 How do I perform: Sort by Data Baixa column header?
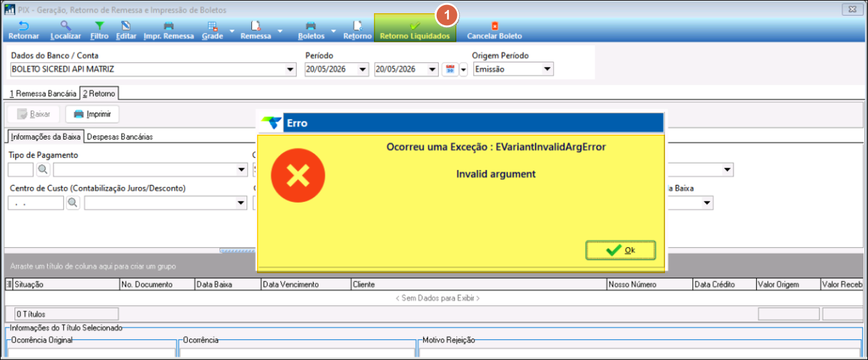228,284
